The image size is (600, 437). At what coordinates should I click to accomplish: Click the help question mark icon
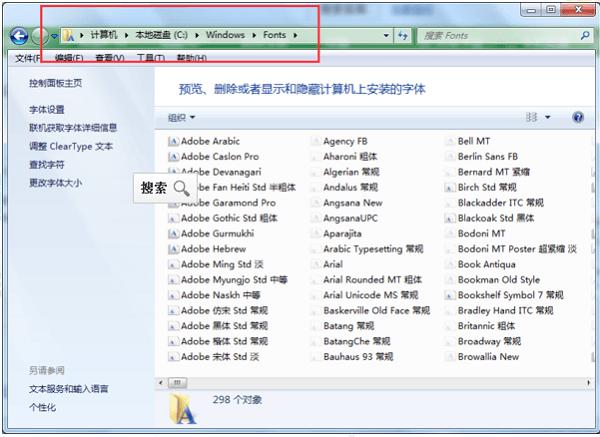(x=578, y=117)
